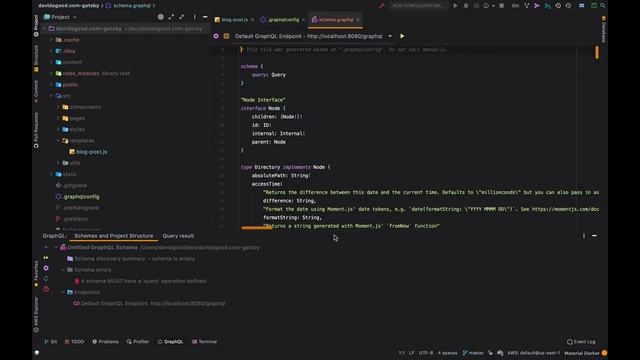640x360 pixels.
Task: Click the UTF-8 encoding in status bar
Action: (x=426, y=353)
